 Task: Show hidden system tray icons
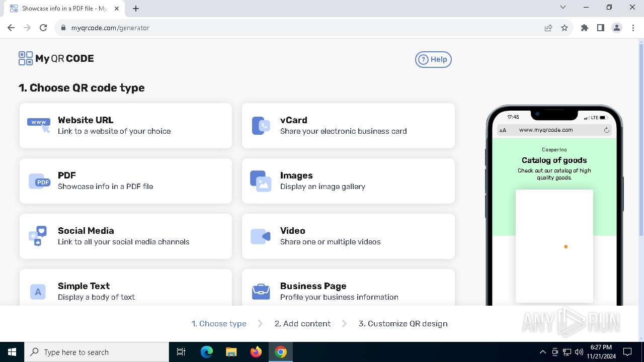[x=542, y=352]
